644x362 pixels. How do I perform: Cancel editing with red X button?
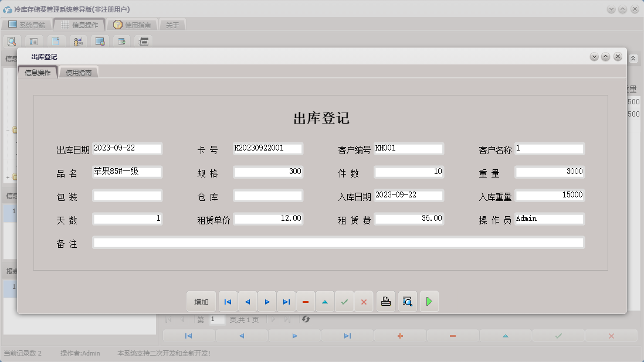pos(364,301)
